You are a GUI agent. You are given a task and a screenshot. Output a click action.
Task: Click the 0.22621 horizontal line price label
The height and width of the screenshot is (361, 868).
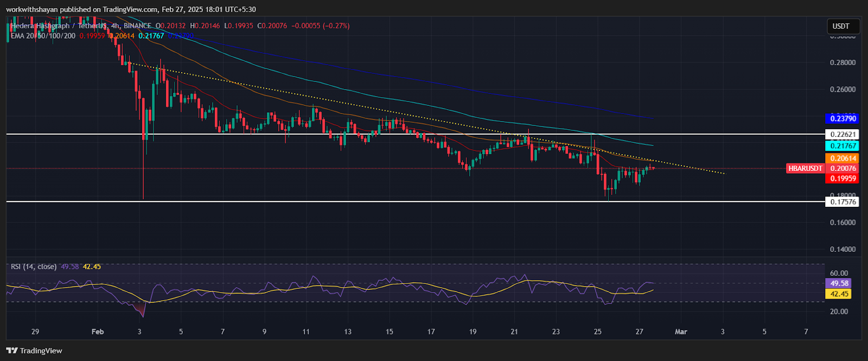[843, 134]
